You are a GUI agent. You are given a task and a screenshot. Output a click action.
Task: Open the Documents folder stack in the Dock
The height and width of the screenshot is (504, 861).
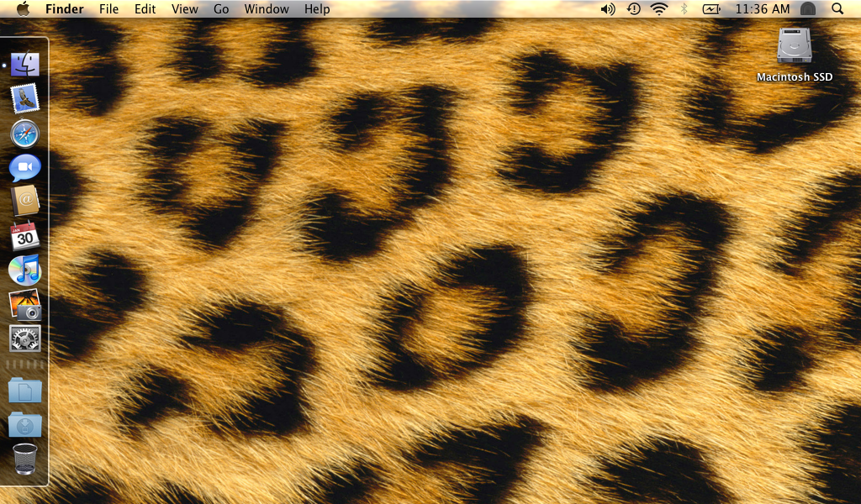point(24,390)
